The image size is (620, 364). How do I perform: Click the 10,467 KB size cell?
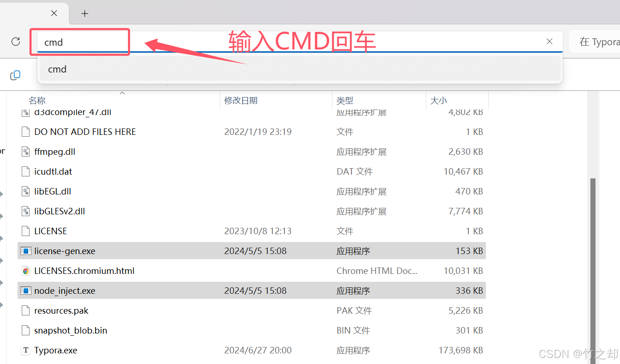[463, 171]
